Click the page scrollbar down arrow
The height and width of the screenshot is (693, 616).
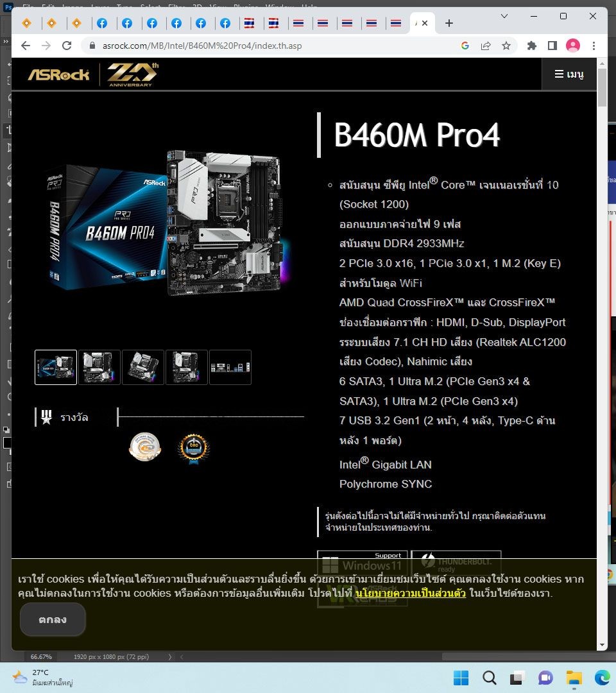[603, 646]
